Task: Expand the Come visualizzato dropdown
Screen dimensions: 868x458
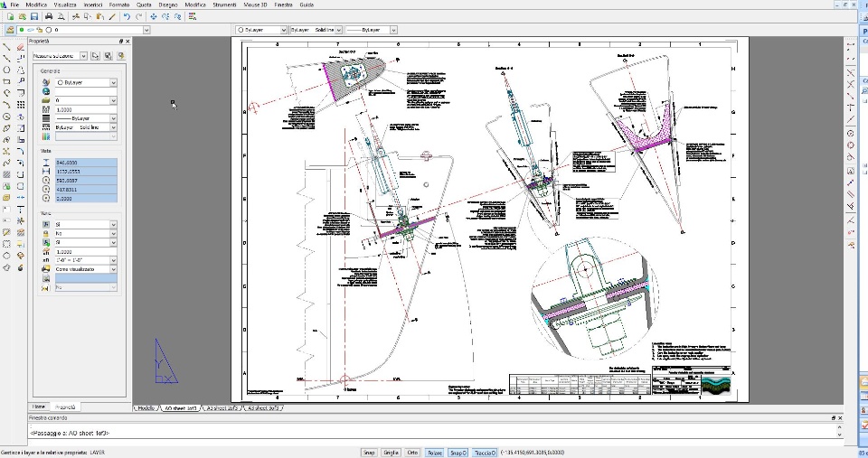Action: 113,269
